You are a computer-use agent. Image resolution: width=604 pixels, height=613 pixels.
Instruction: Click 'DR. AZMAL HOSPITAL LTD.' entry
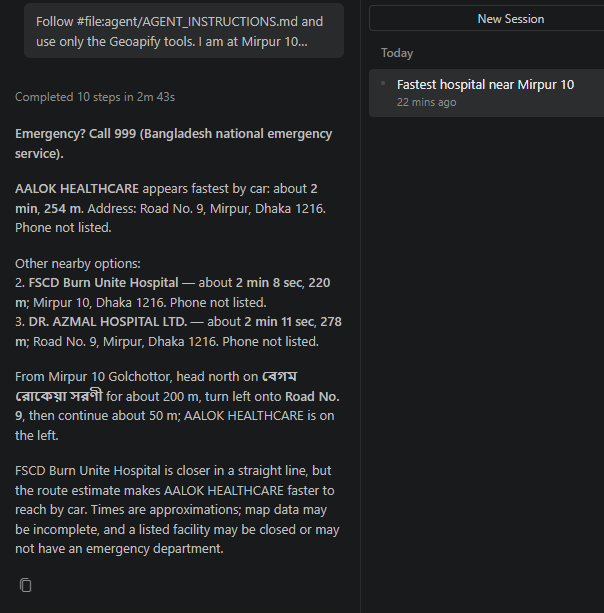pyautogui.click(x=108, y=321)
